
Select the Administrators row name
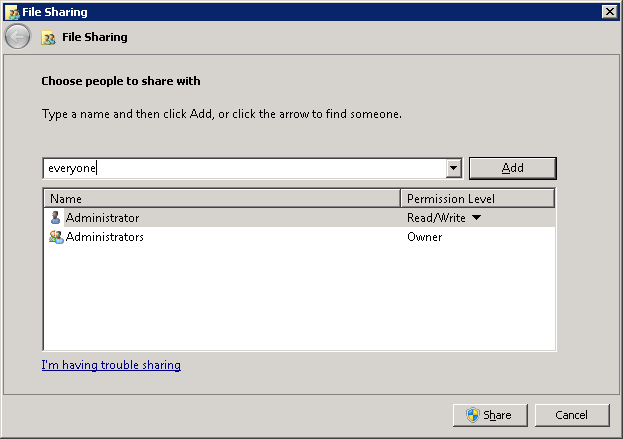pyautogui.click(x=104, y=237)
